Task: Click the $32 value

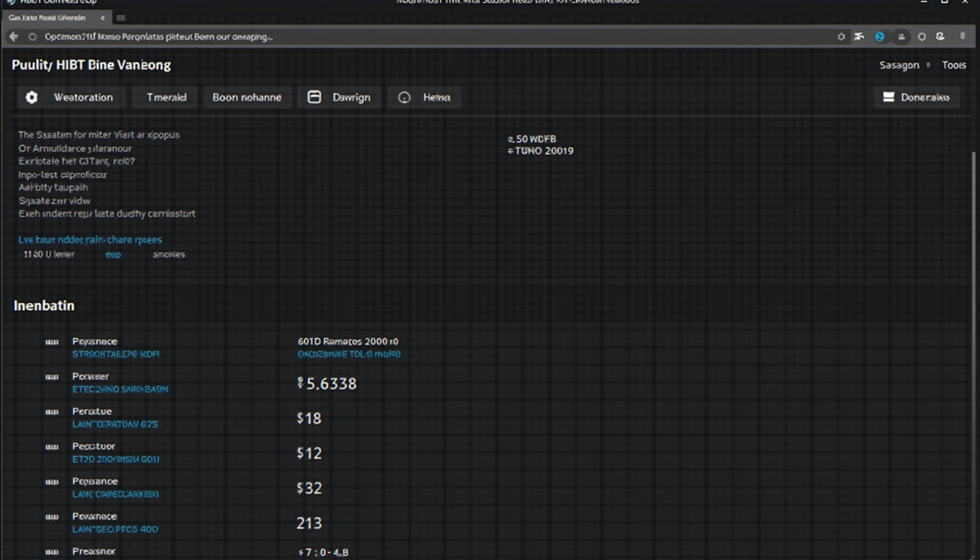Action: point(309,488)
